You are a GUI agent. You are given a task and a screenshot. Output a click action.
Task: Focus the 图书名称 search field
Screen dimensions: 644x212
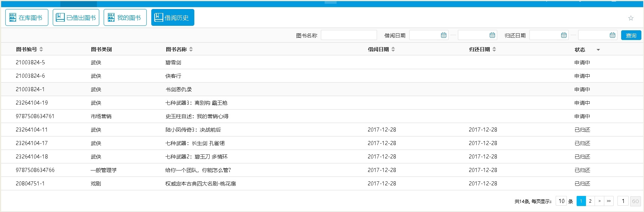[349, 35]
